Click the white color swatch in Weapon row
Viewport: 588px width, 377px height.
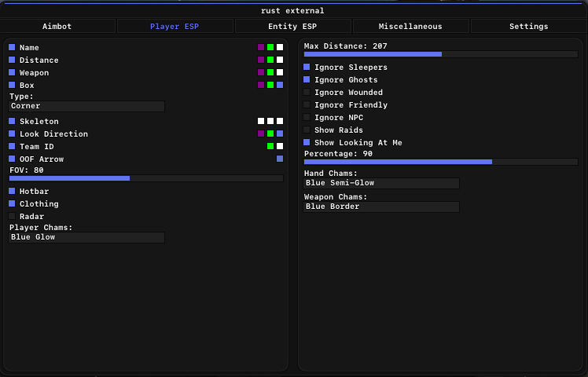click(x=280, y=72)
